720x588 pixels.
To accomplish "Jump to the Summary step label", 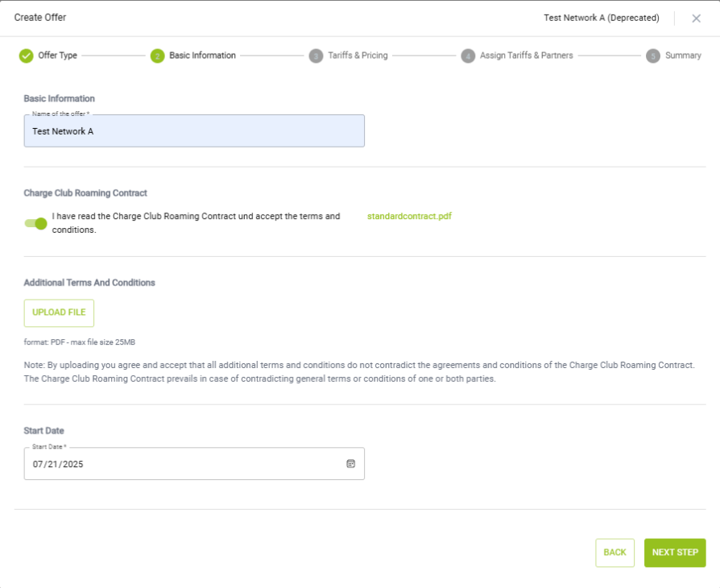I will coord(683,55).
